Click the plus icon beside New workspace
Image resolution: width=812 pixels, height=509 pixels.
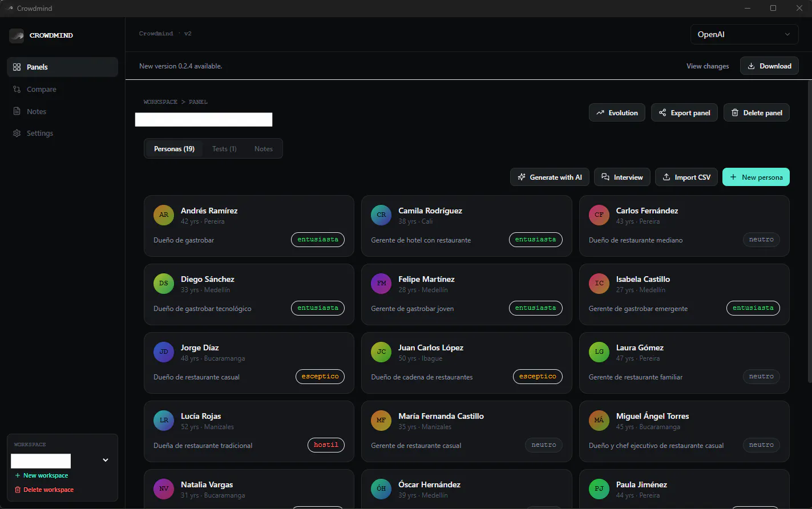pos(18,475)
